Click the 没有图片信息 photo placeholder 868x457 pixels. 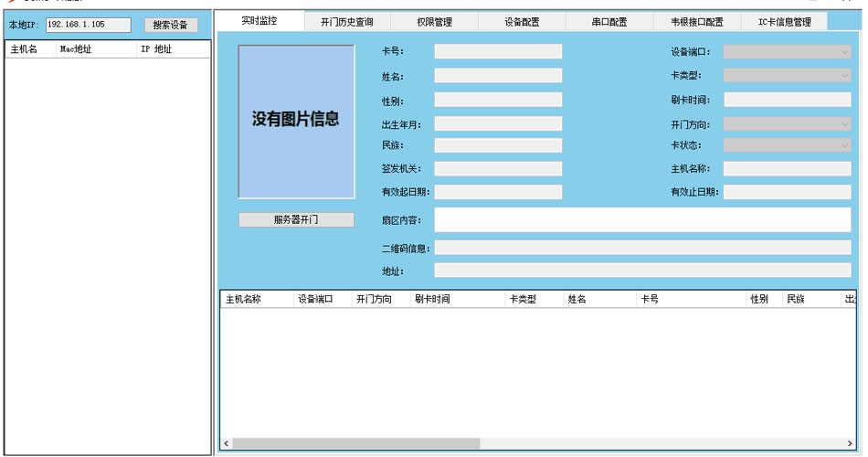296,121
